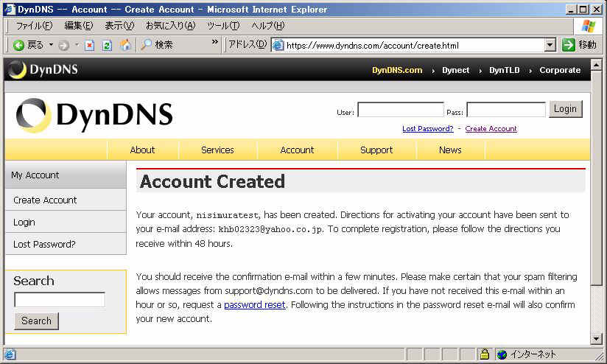The height and width of the screenshot is (364, 607).
Task: Click the status bar page icon
Action: pyautogui.click(x=10, y=354)
